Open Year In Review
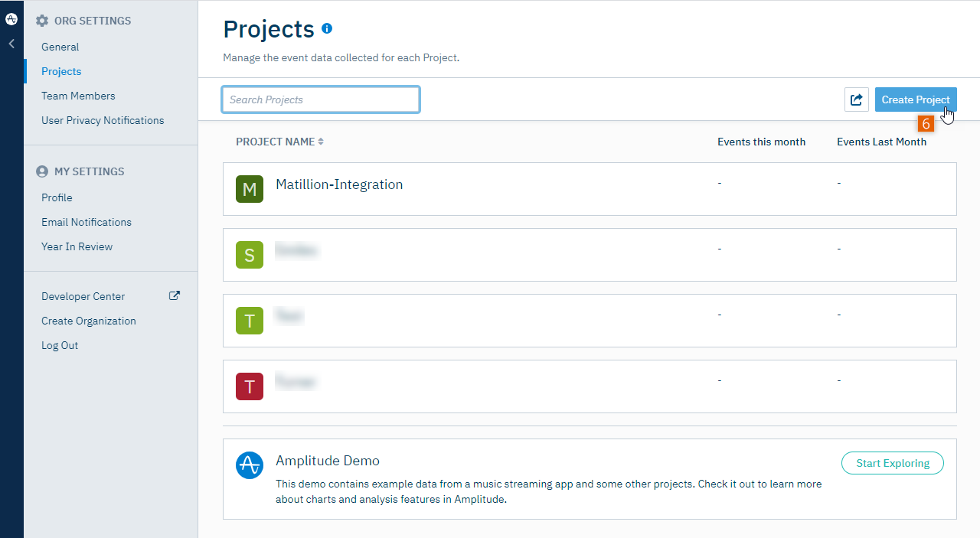This screenshot has width=980, height=538. point(77,246)
